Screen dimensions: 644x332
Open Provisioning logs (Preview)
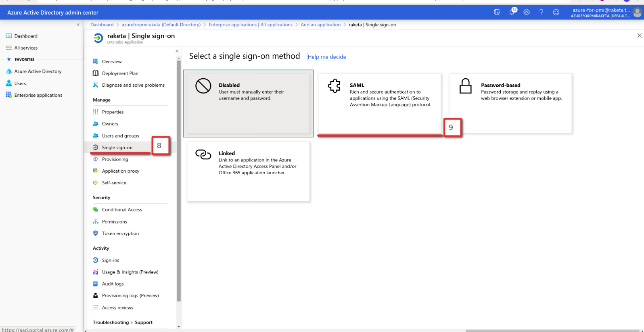[130, 295]
